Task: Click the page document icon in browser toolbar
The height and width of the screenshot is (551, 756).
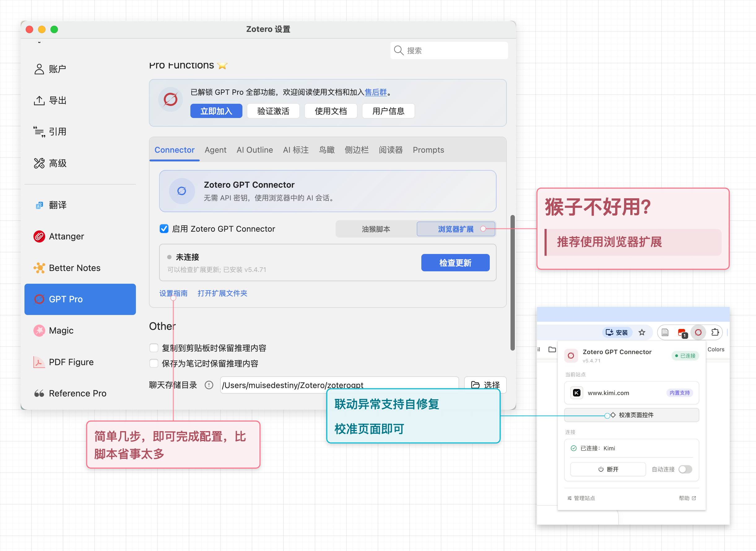Action: point(665,332)
